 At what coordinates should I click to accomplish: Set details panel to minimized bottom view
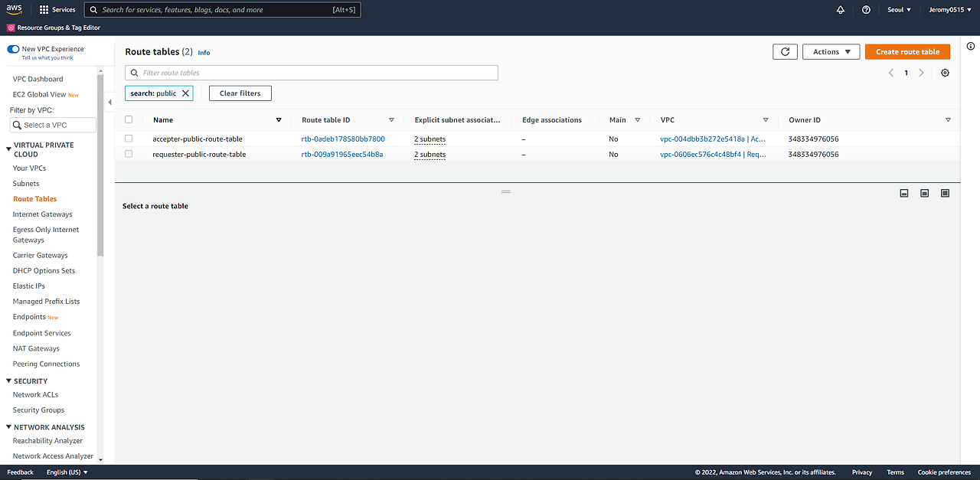coord(903,194)
